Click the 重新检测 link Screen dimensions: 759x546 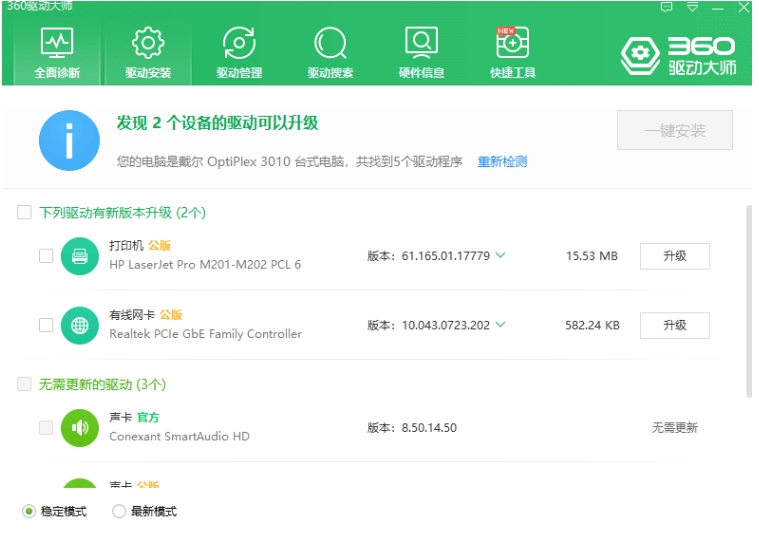tap(502, 162)
